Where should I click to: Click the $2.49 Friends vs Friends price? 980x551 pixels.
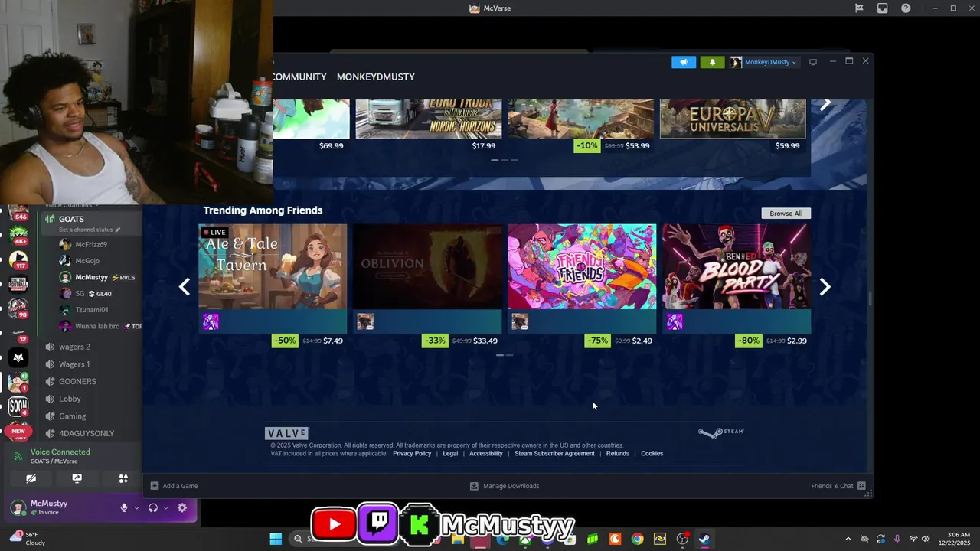point(642,341)
